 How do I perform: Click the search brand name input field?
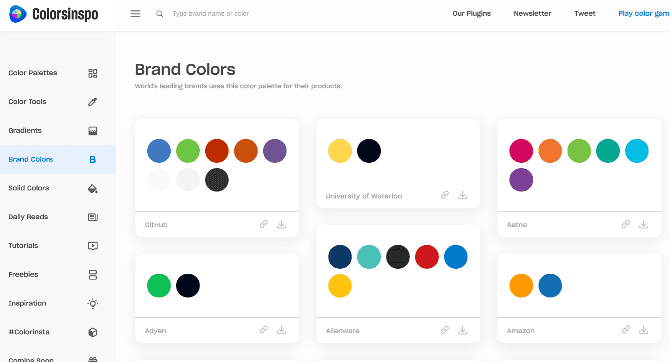click(211, 14)
